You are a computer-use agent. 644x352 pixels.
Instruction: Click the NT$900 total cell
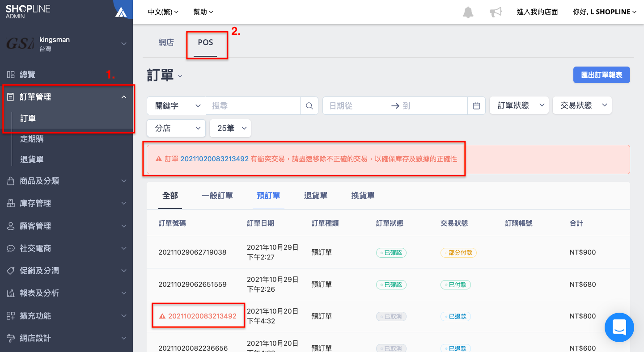point(583,252)
